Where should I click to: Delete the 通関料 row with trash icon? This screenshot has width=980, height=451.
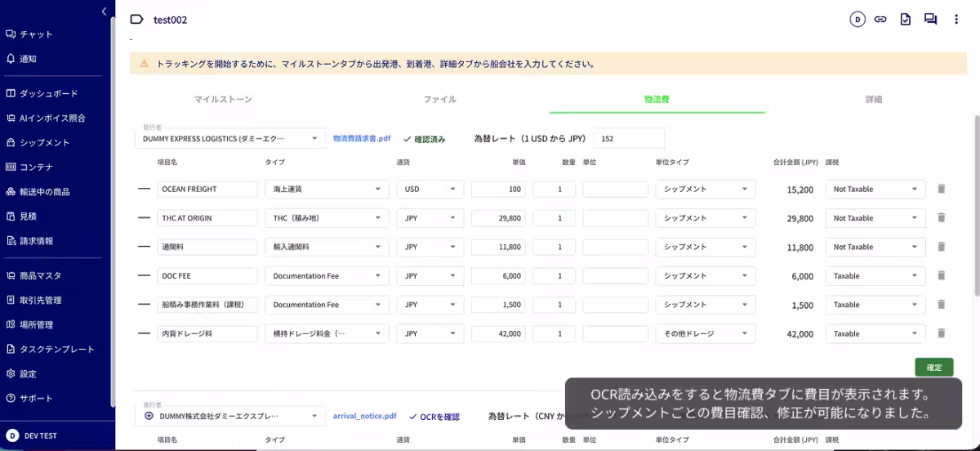[x=941, y=246]
